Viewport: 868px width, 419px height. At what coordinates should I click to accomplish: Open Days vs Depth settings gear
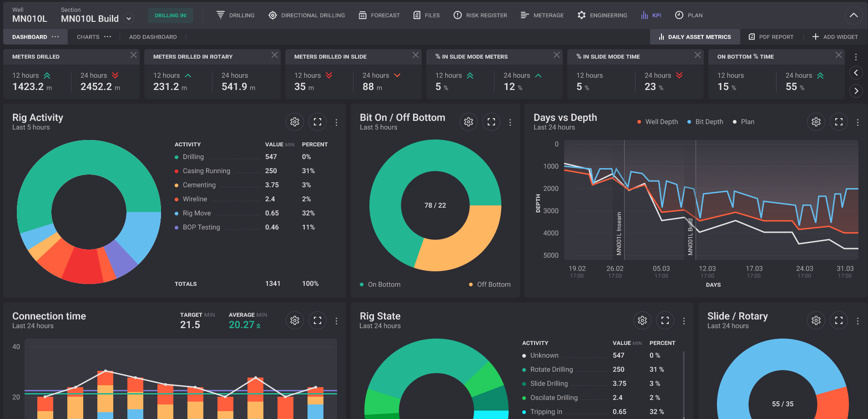coord(816,122)
